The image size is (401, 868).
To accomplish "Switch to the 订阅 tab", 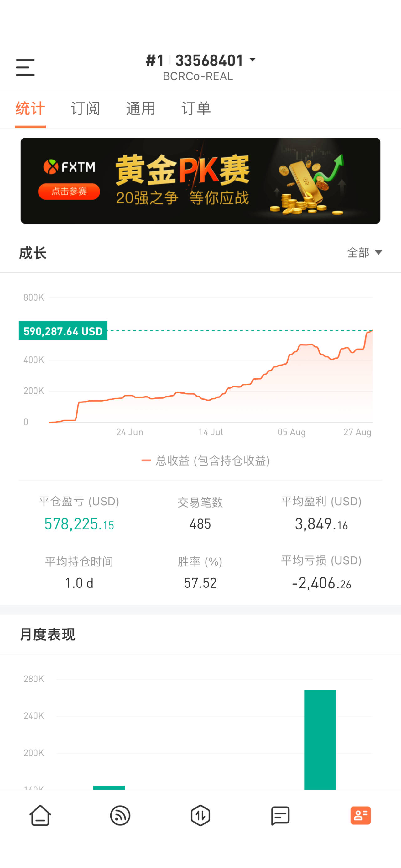I will click(x=86, y=108).
